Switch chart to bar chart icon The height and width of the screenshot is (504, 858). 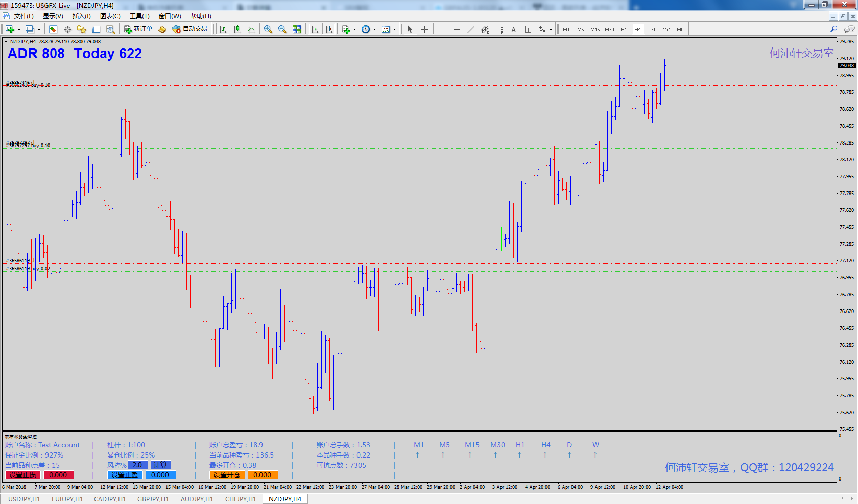[223, 29]
